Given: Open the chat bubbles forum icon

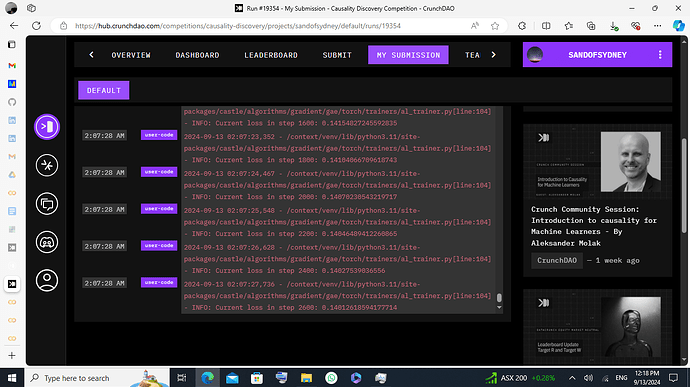Looking at the screenshot, I should pyautogui.click(x=47, y=204).
